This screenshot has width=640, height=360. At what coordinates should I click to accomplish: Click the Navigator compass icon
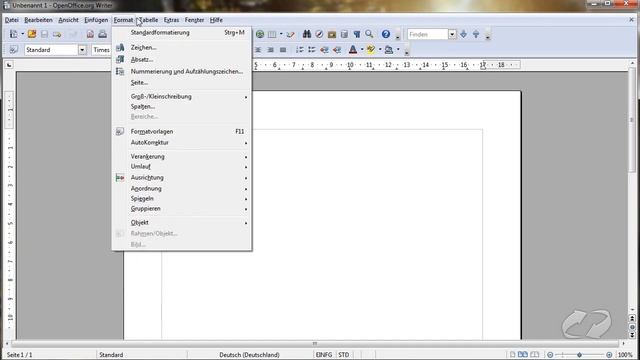(x=319, y=34)
